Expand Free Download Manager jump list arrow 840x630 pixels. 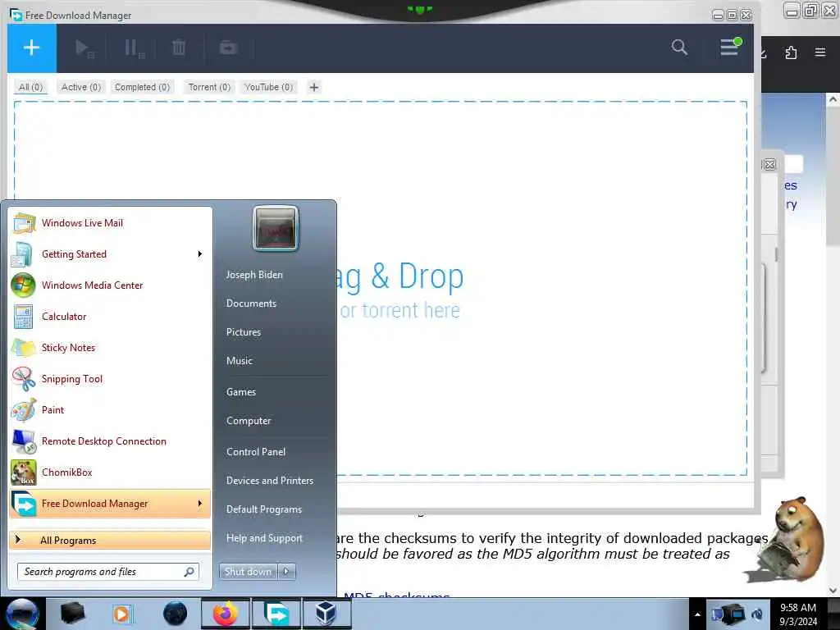200,504
